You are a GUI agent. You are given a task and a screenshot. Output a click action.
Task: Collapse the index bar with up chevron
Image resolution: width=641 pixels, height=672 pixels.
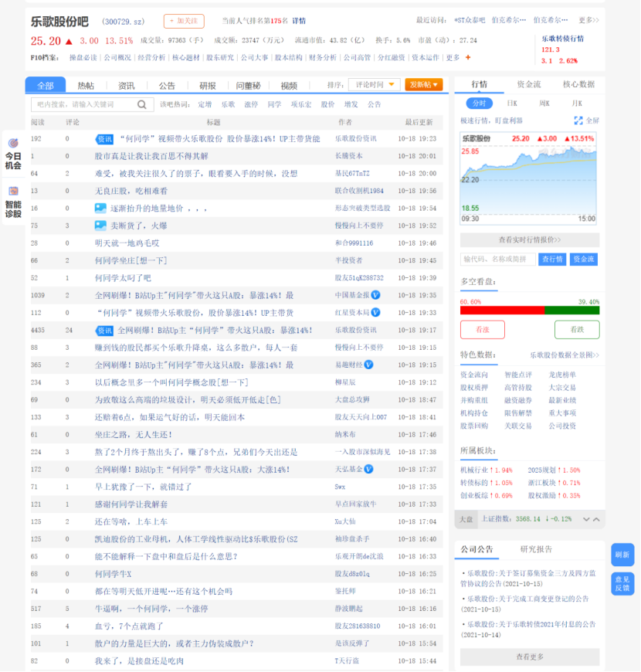[596, 519]
